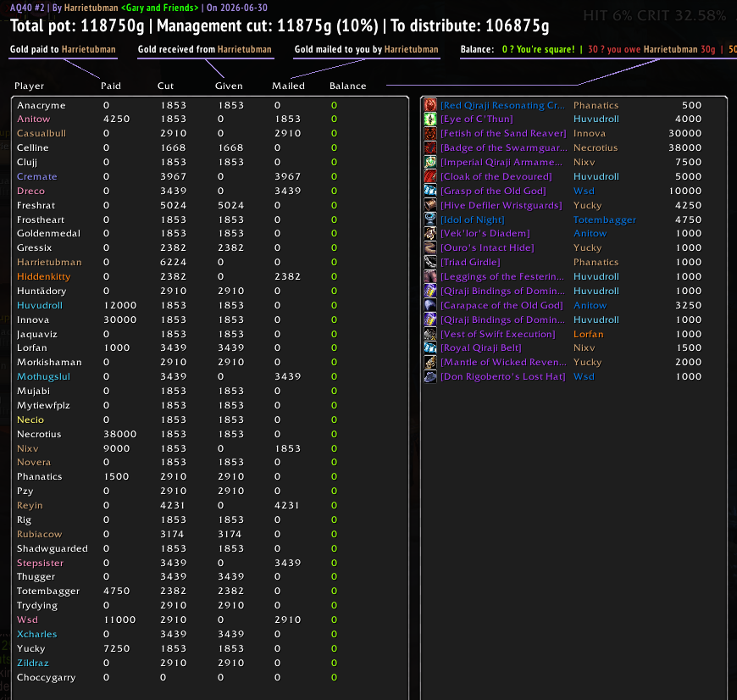Click buyer Lorfan in the loot list
The height and width of the screenshot is (700, 737).
[x=588, y=334]
